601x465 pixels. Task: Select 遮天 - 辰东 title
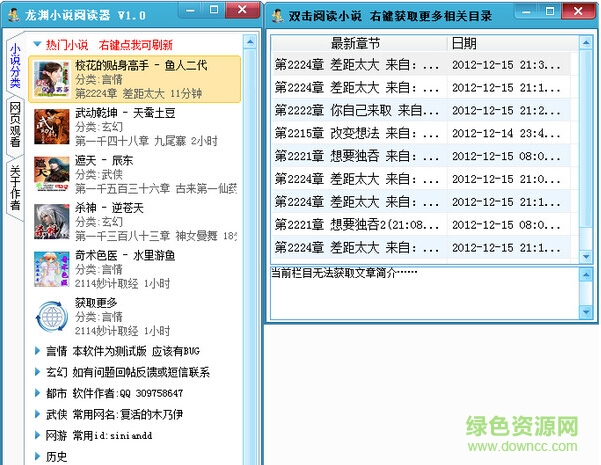(104, 160)
